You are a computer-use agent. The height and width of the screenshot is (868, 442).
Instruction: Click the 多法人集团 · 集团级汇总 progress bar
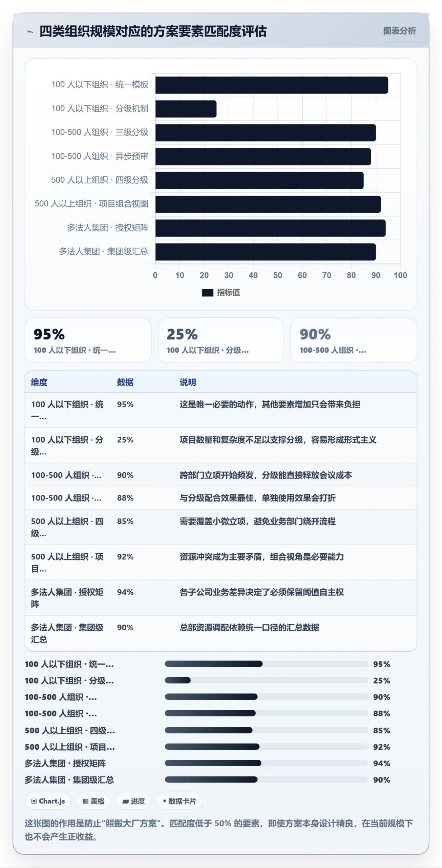(x=266, y=780)
